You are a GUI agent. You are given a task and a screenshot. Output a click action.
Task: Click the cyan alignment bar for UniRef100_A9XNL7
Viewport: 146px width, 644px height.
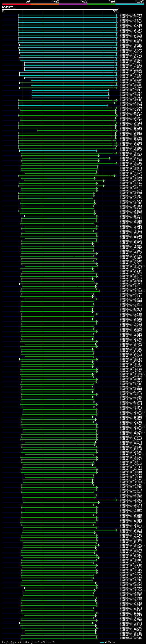click(x=70, y=93)
